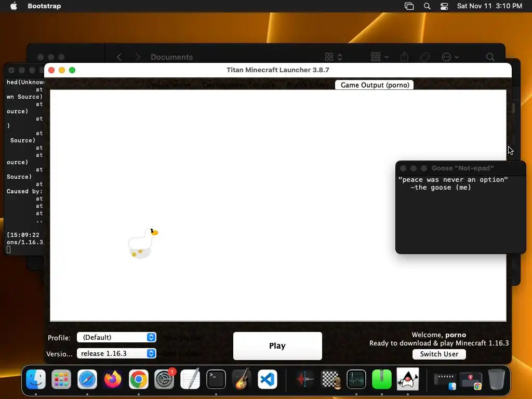The height and width of the screenshot is (399, 532).
Task: Click the "[15:09:22" log line in Terminal
Action: tap(24, 235)
